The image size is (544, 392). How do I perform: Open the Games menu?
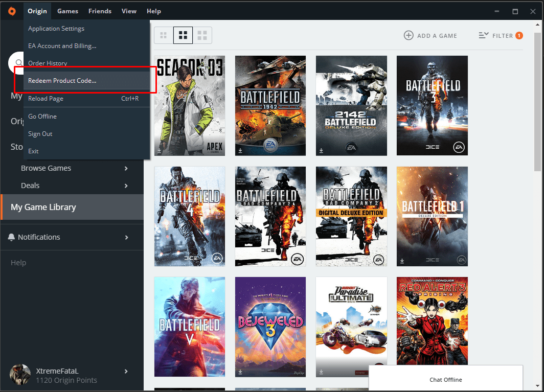pyautogui.click(x=67, y=11)
